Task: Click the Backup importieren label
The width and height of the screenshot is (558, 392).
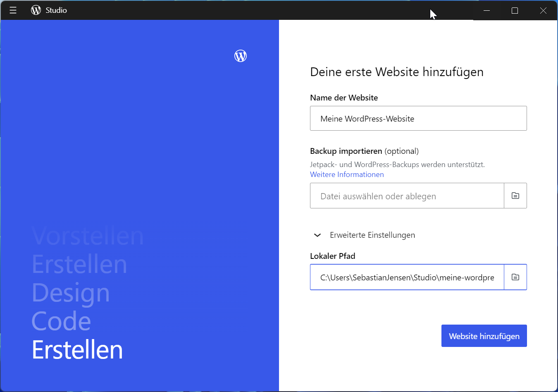Action: click(x=346, y=151)
